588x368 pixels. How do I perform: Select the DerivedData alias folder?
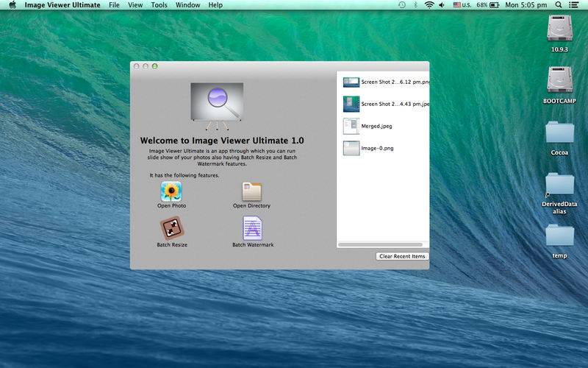[559, 183]
